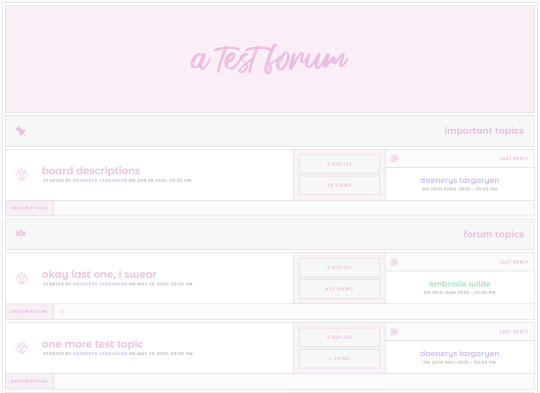Open ambrosia wilde profile from last reply
The height and width of the screenshot is (393, 540).
(x=459, y=284)
